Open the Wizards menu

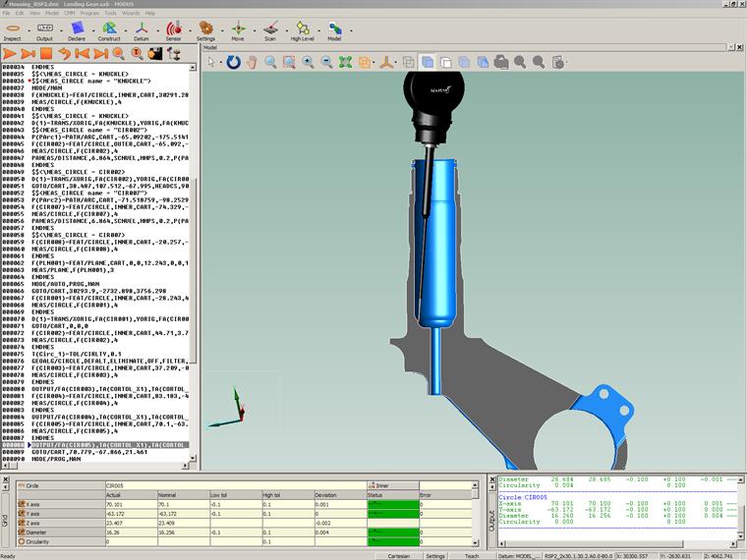tap(132, 13)
